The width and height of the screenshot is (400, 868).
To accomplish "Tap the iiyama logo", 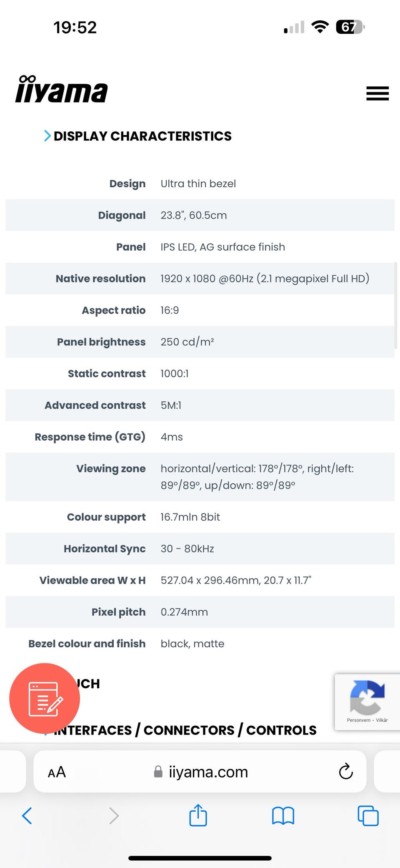I will [62, 89].
